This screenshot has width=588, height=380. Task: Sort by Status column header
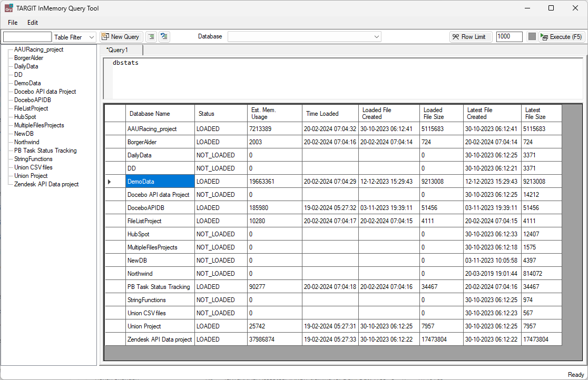point(221,113)
